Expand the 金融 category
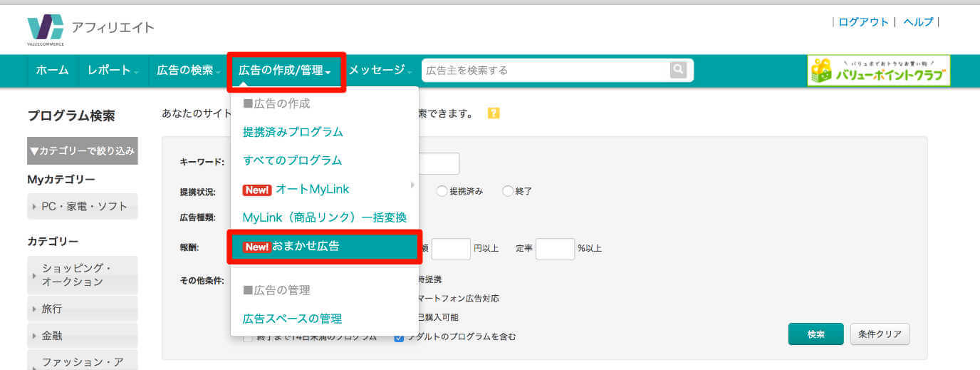The height and width of the screenshot is (370, 980). click(83, 335)
